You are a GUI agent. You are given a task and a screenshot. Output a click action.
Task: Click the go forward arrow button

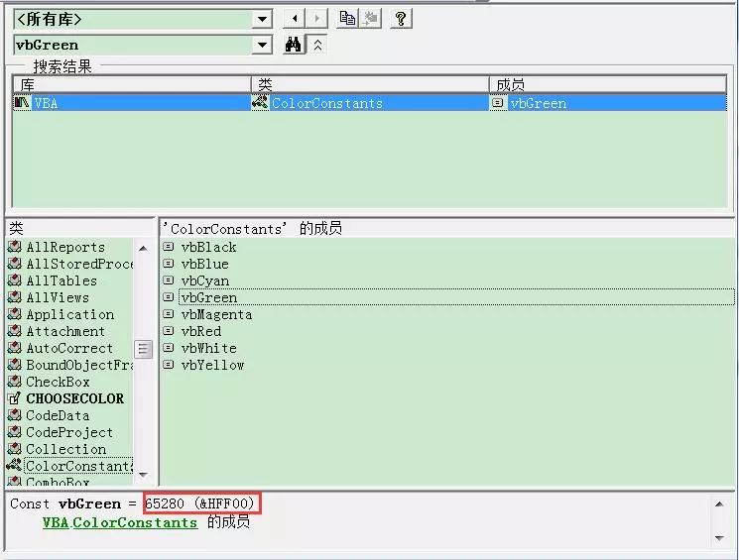(316, 19)
